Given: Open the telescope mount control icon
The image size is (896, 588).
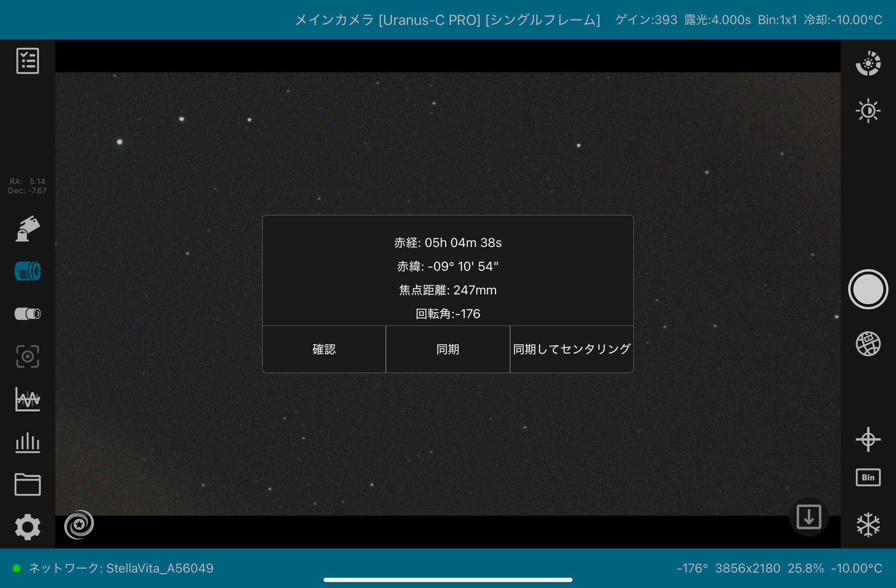Looking at the screenshot, I should click(x=27, y=228).
